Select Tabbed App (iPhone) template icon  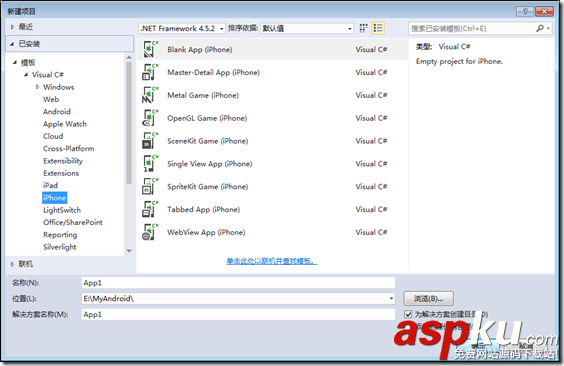[150, 209]
